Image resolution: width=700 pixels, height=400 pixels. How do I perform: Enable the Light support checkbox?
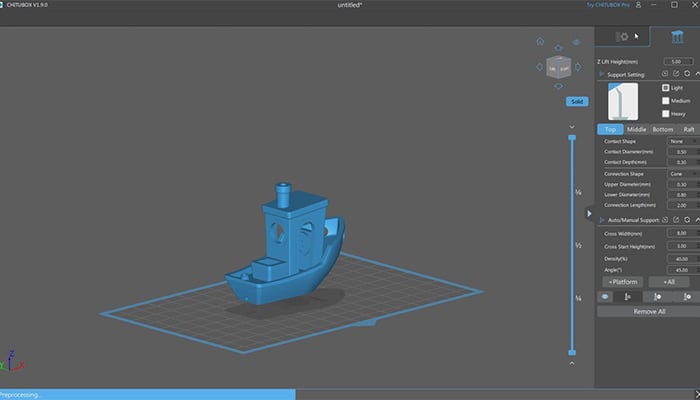(x=666, y=88)
